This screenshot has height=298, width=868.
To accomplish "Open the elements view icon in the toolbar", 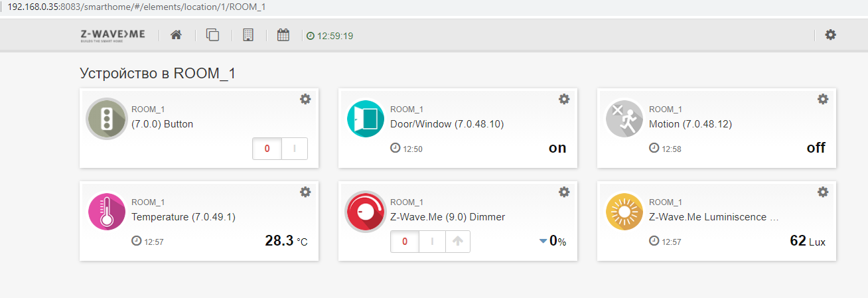I will click(x=212, y=35).
